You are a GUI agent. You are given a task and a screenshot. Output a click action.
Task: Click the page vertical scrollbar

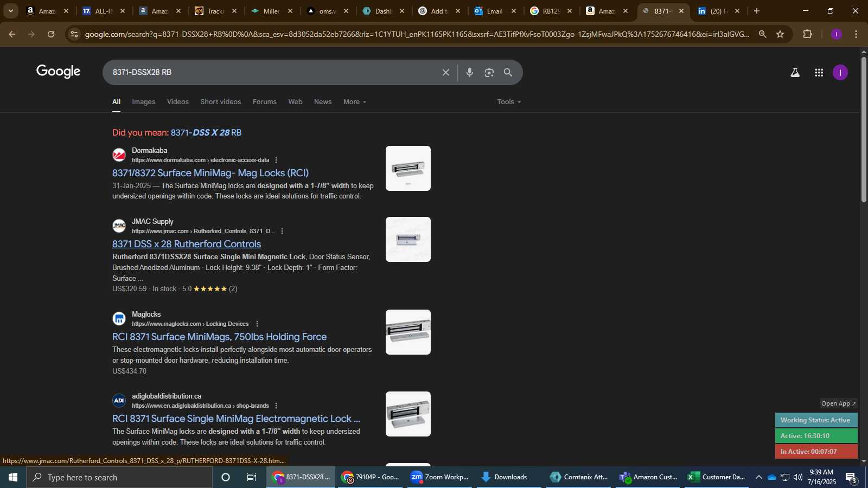(864, 130)
